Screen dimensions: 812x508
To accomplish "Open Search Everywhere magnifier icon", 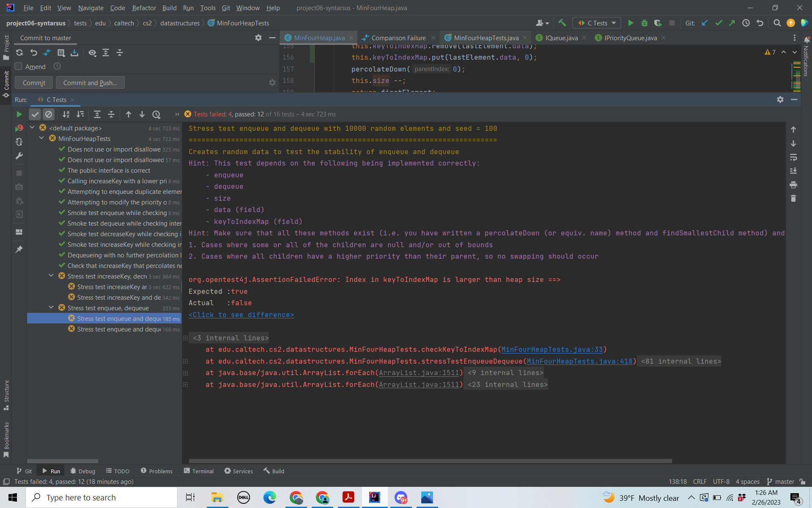I will [777, 23].
